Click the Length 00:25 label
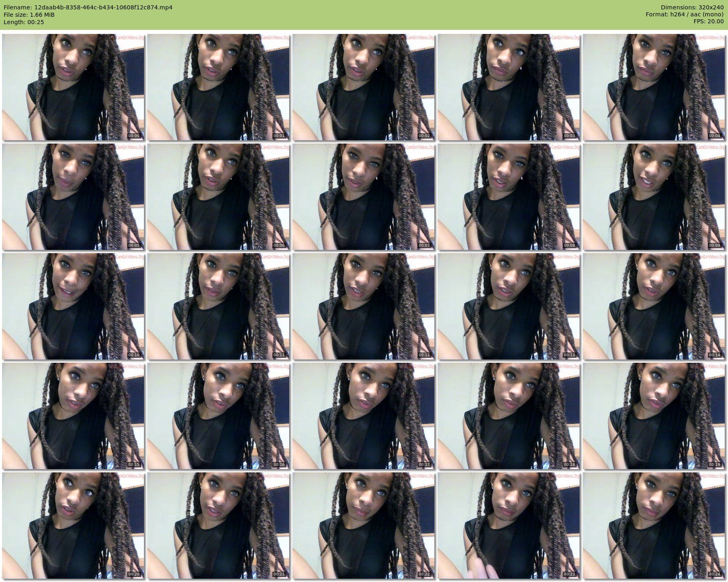This screenshot has height=582, width=728. tap(24, 22)
